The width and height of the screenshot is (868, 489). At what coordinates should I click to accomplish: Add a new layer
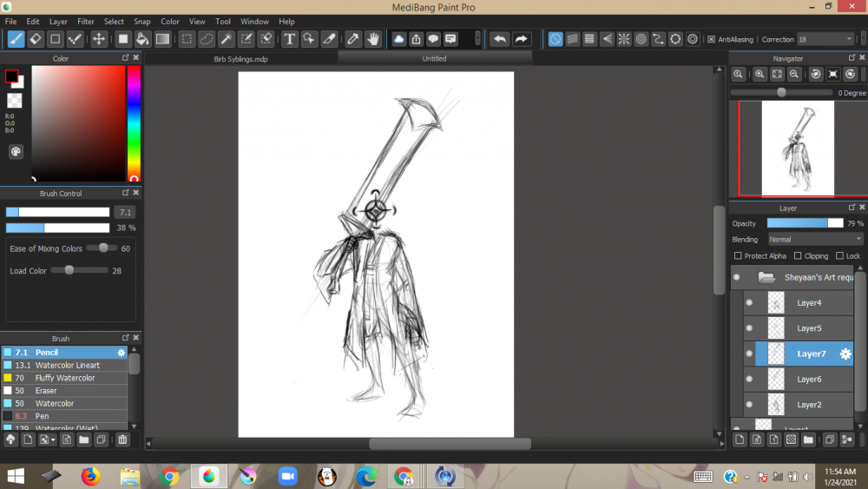[740, 439]
